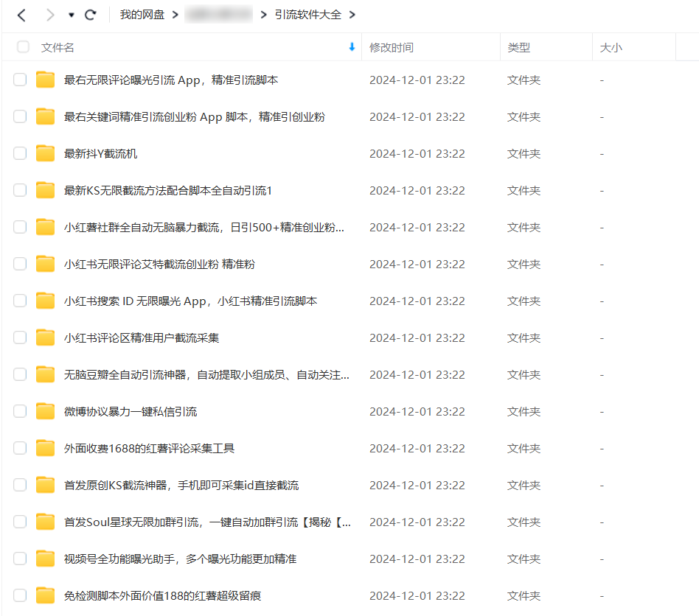Viewport: 699px width, 616px height.
Task: Check the box for 无脑豆瓣全自动引流神器
Action: coord(20,374)
